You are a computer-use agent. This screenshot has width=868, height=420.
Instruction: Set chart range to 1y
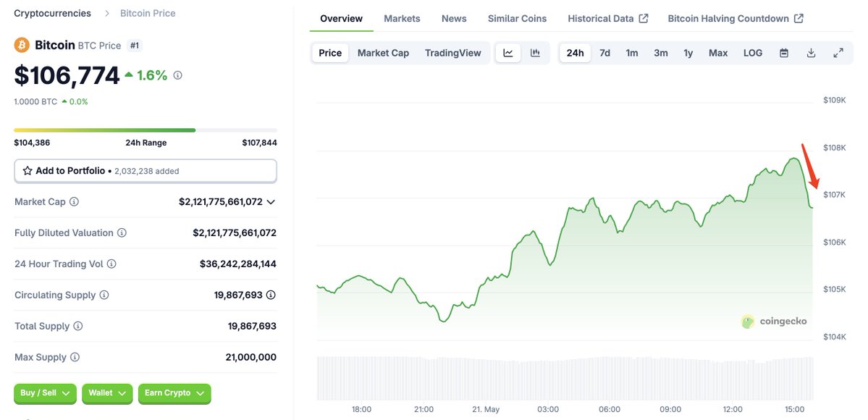[688, 53]
